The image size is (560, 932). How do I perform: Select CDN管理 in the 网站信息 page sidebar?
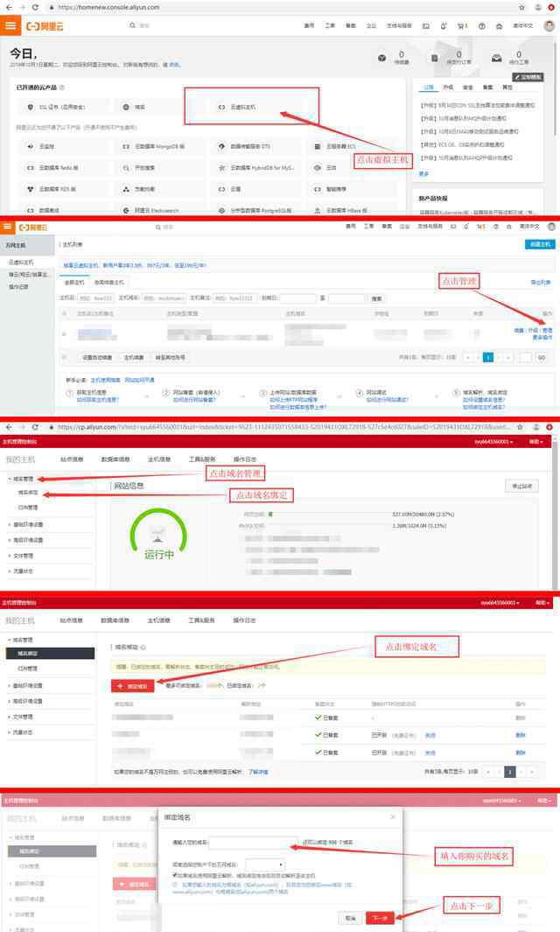(x=27, y=508)
